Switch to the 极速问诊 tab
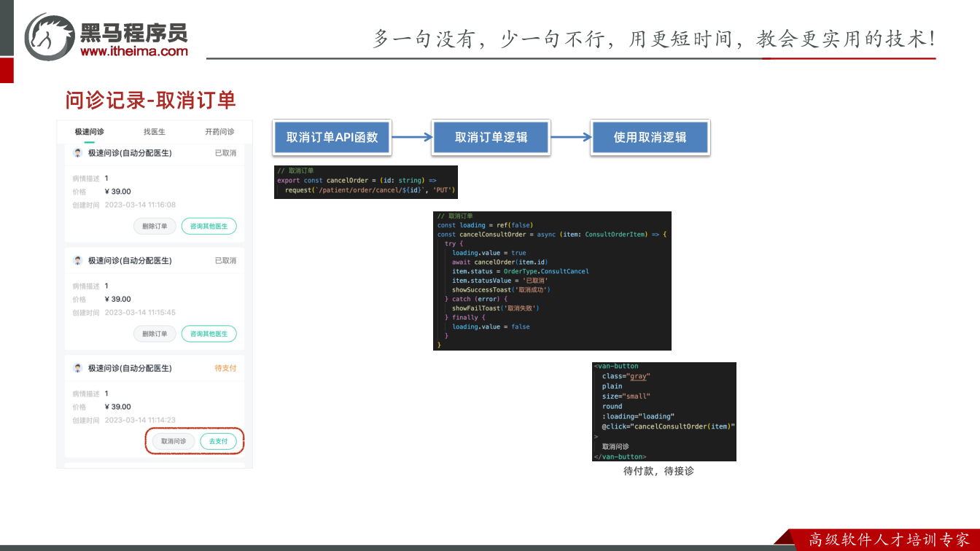The image size is (980, 551). pos(89,132)
